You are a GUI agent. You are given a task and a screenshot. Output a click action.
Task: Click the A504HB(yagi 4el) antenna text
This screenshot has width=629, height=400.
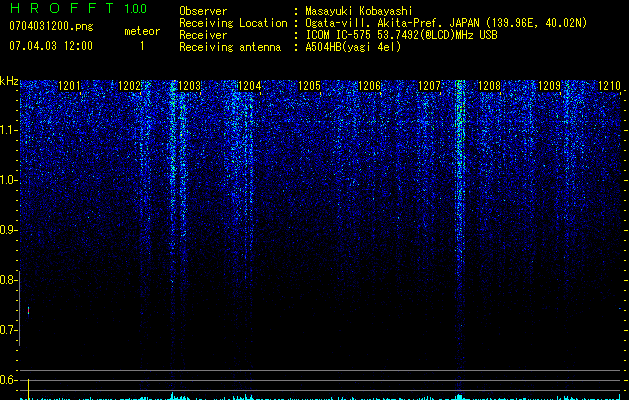353,47
